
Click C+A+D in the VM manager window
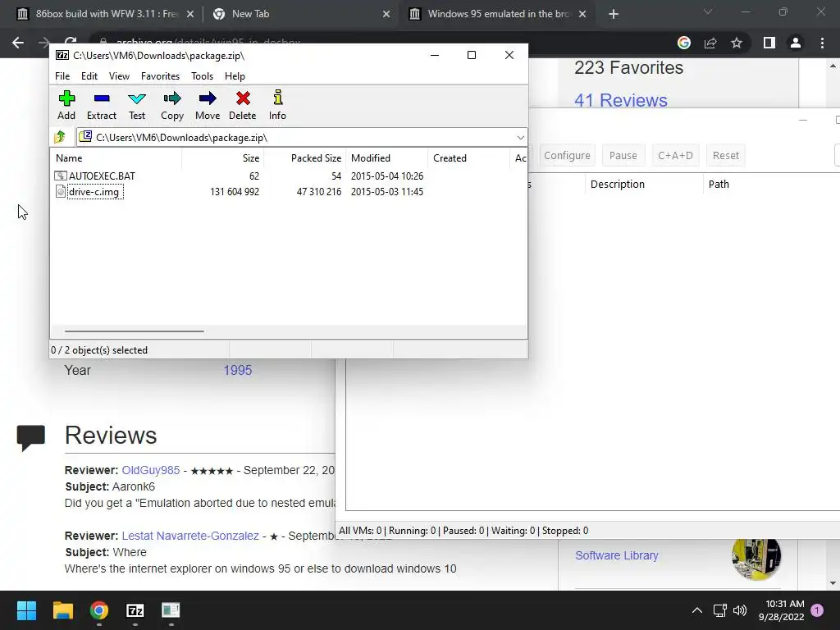click(x=675, y=155)
